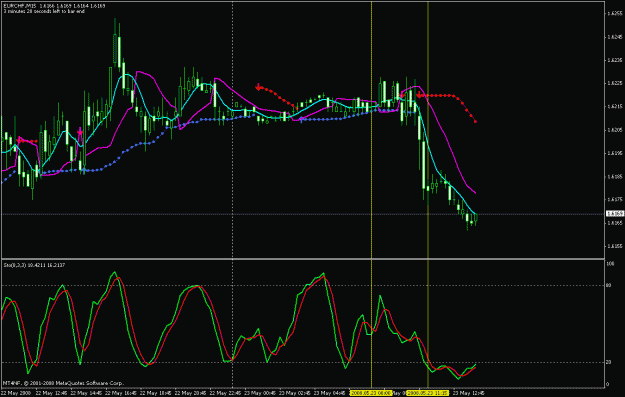Click the stochastic scale label 80
Screen dimensions: 625x397
point(608,285)
